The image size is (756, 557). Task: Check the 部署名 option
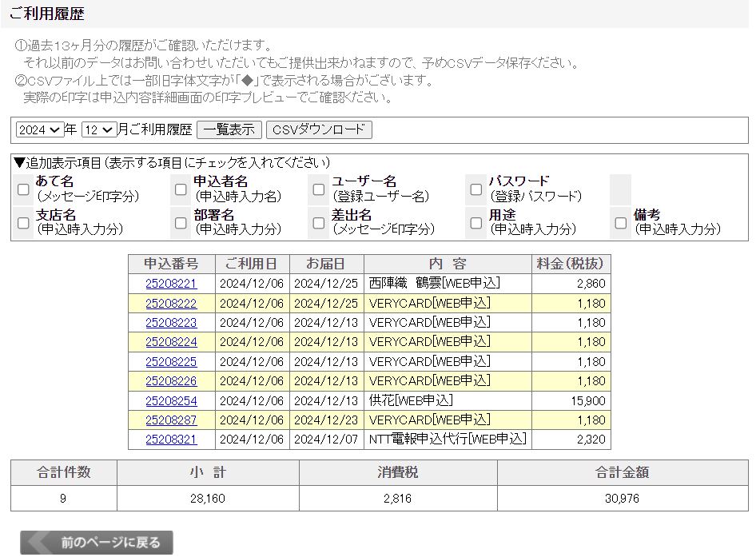pyautogui.click(x=181, y=224)
